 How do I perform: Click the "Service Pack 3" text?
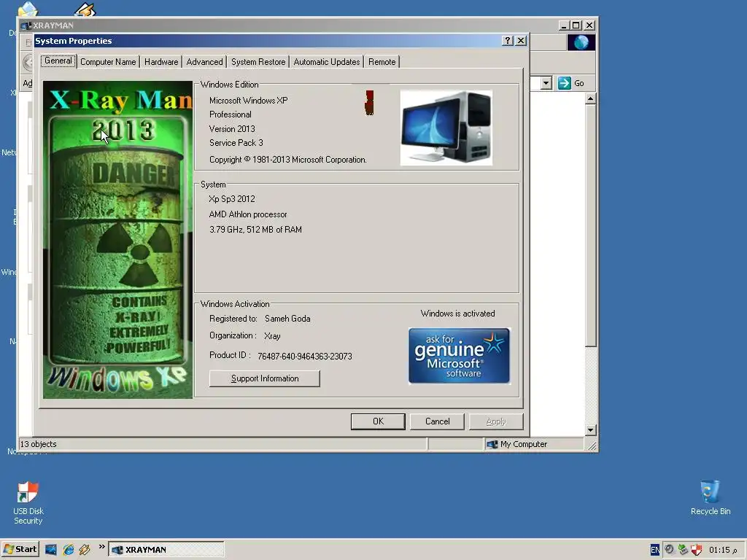[x=236, y=143]
